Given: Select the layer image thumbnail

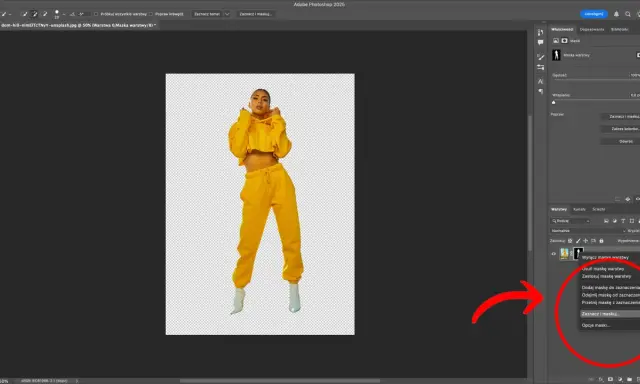Looking at the screenshot, I should pyautogui.click(x=564, y=254).
